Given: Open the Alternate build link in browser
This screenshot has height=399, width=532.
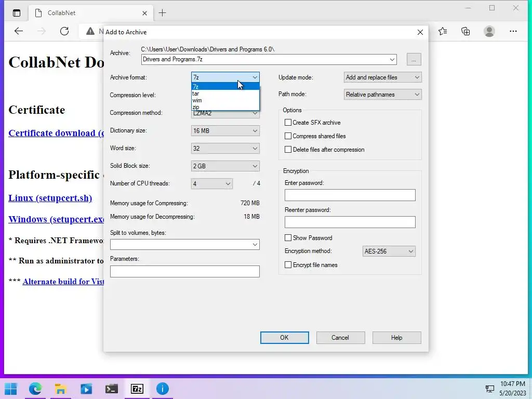Looking at the screenshot, I should pyautogui.click(x=63, y=282).
